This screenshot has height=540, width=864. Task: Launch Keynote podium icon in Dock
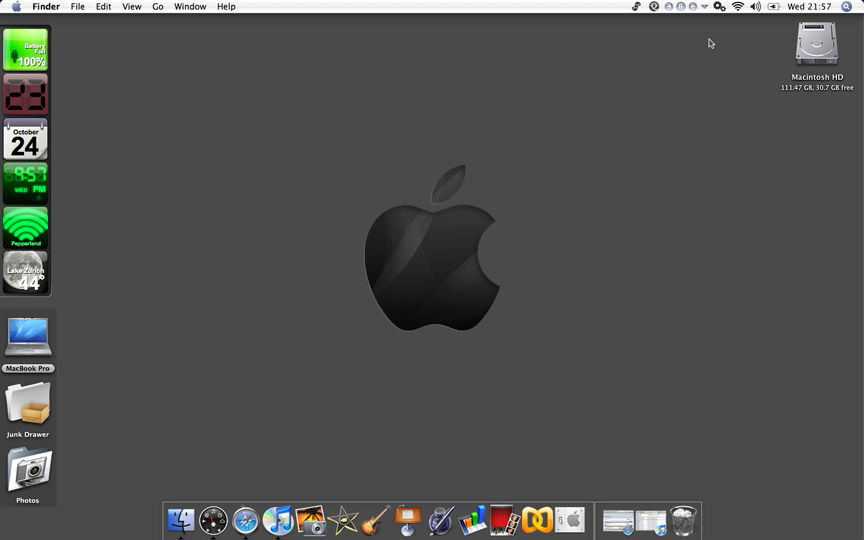tap(408, 520)
